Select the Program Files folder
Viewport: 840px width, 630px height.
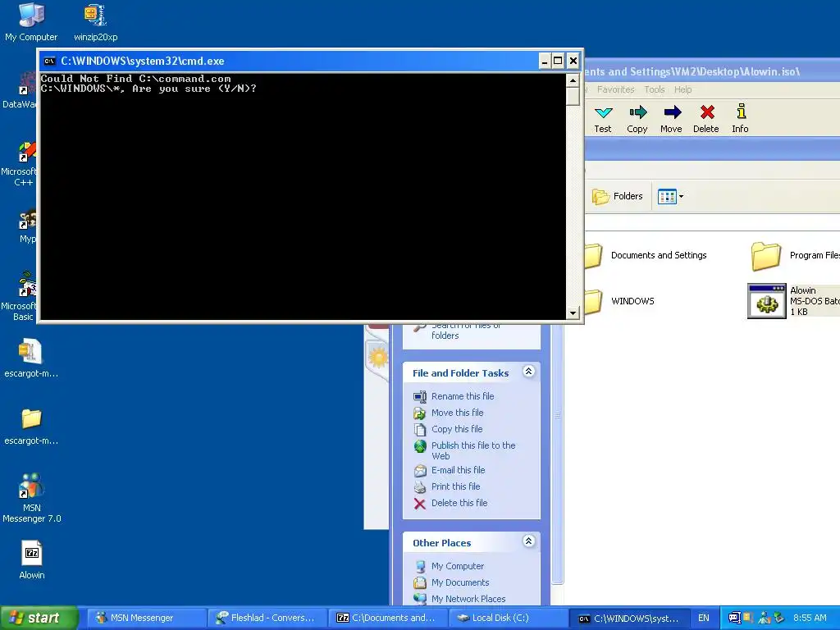[795, 256]
